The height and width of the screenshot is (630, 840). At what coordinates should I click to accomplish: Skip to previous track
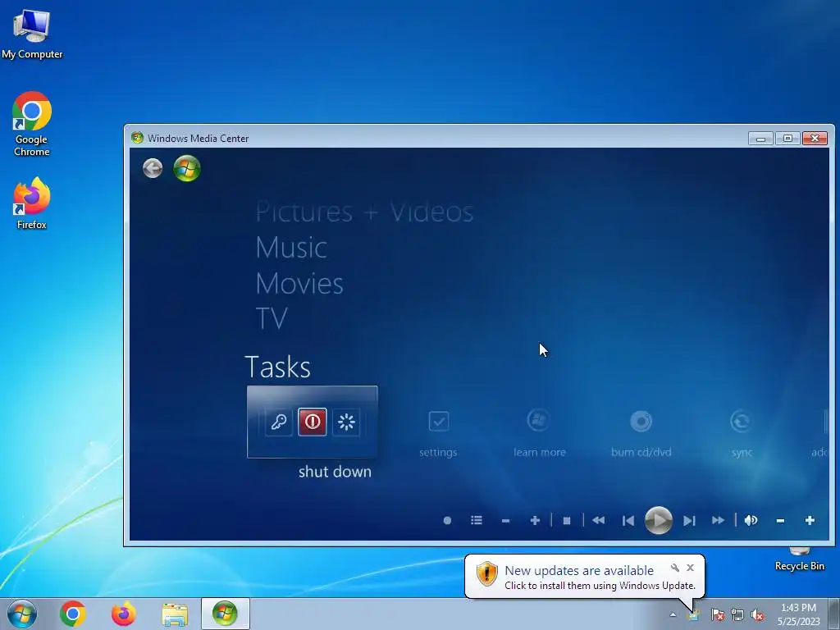[628, 521]
